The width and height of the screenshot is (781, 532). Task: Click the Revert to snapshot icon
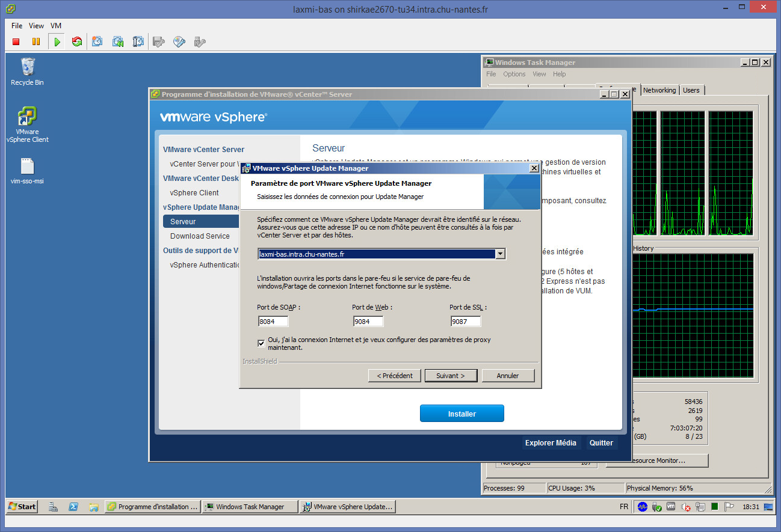[118, 41]
